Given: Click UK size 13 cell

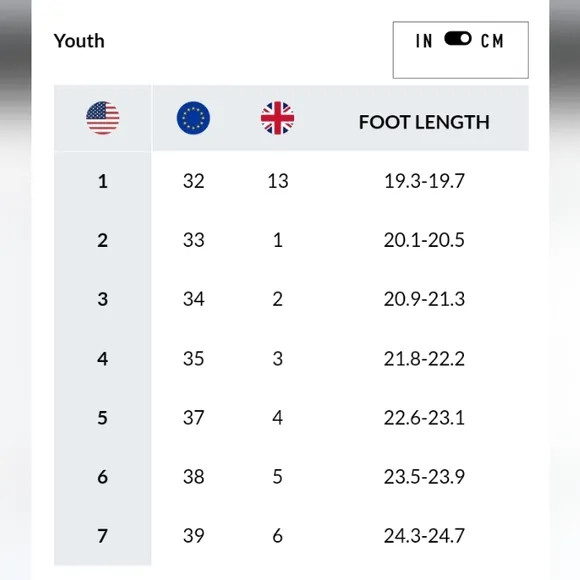Looking at the screenshot, I should tap(278, 181).
